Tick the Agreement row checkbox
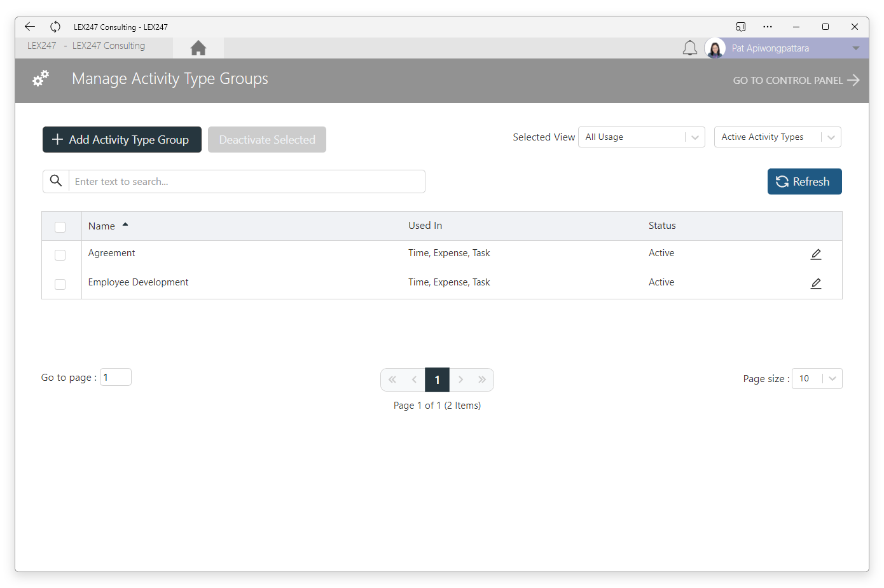 click(60, 255)
